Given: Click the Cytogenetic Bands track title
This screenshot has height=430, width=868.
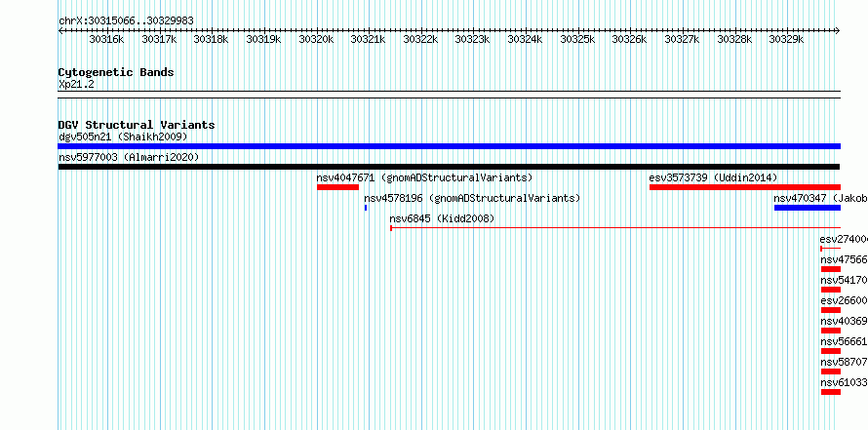Looking at the screenshot, I should 116,72.
